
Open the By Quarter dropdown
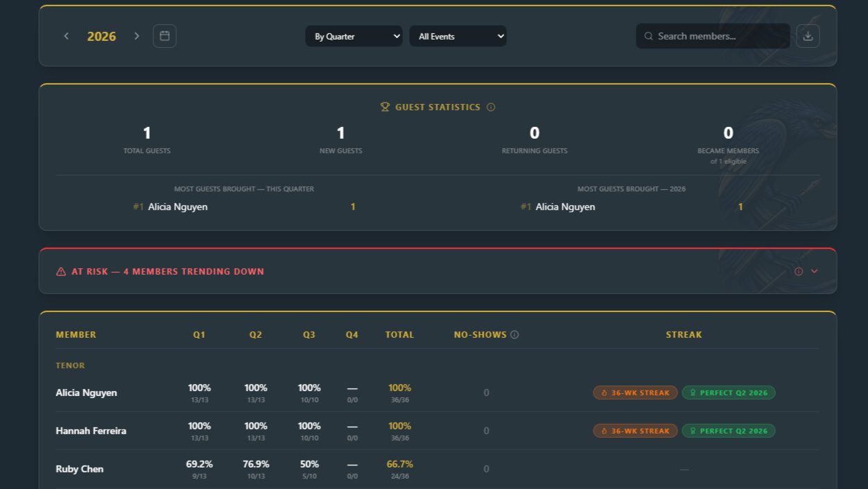(354, 36)
